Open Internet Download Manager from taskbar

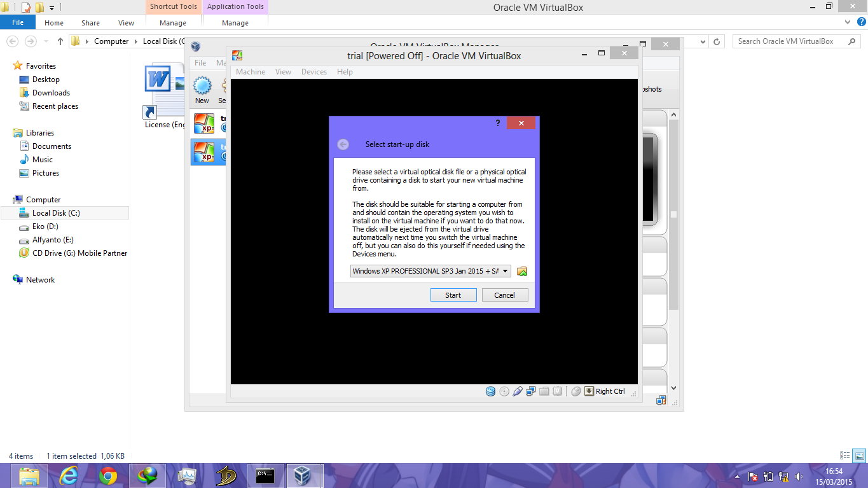[148, 476]
